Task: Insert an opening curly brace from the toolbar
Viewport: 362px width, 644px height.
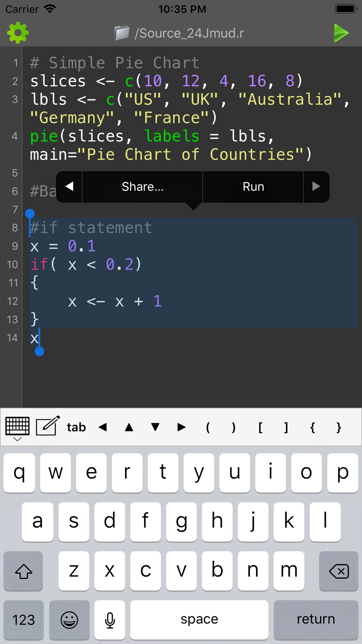Action: coord(312,428)
